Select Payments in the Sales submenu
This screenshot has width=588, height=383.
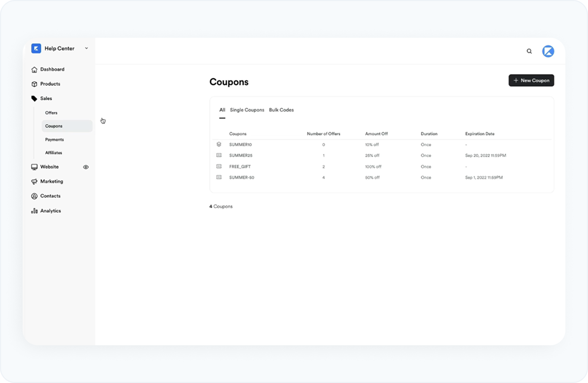tap(55, 140)
